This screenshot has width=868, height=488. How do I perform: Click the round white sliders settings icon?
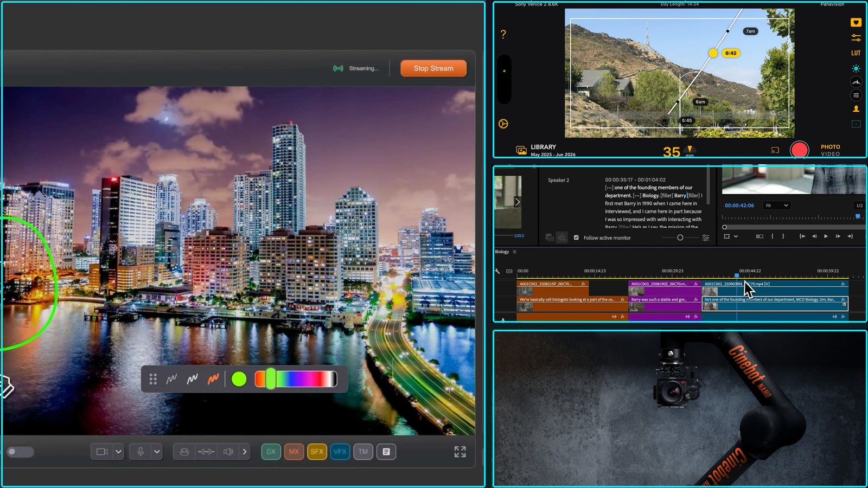pyautogui.click(x=856, y=95)
